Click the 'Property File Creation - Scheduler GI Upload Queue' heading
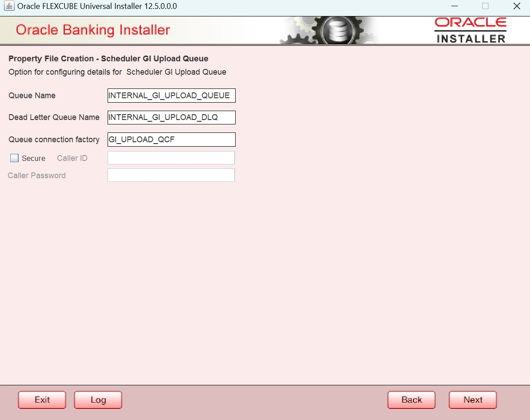Image resolution: width=530 pixels, height=420 pixels. click(108, 59)
